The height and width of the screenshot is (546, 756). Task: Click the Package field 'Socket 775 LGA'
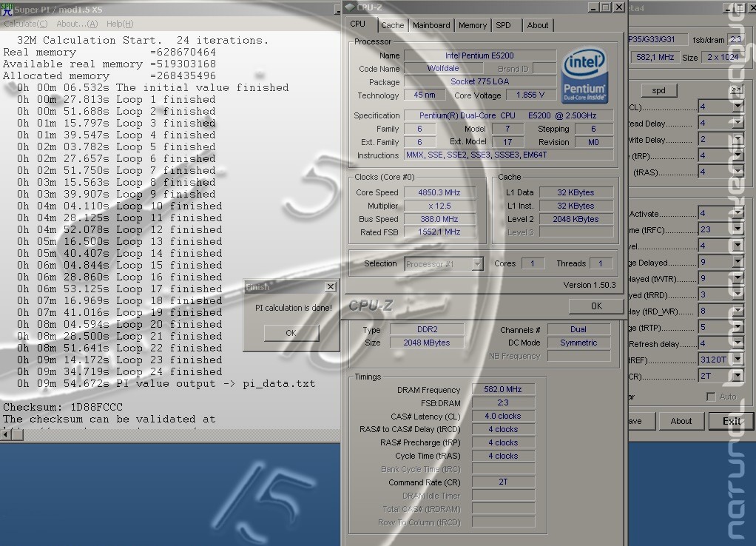coord(480,81)
